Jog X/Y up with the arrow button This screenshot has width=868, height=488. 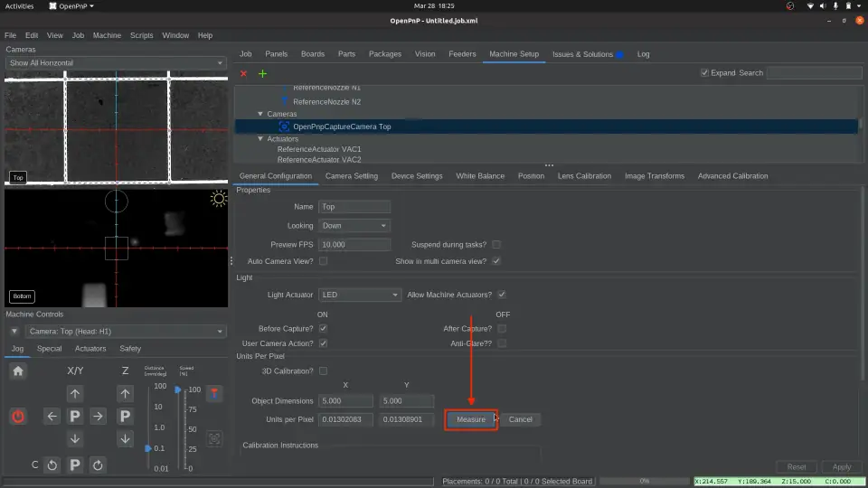tap(75, 394)
